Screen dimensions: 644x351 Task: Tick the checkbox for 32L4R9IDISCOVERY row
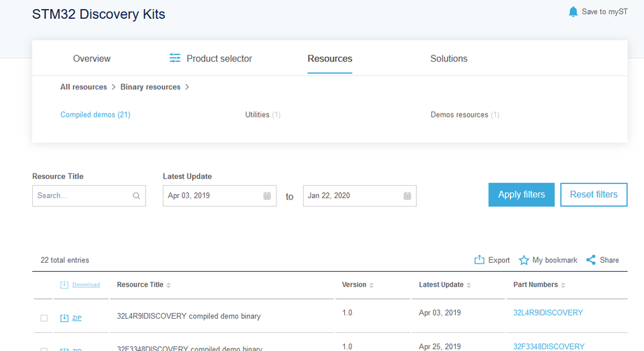[44, 318]
